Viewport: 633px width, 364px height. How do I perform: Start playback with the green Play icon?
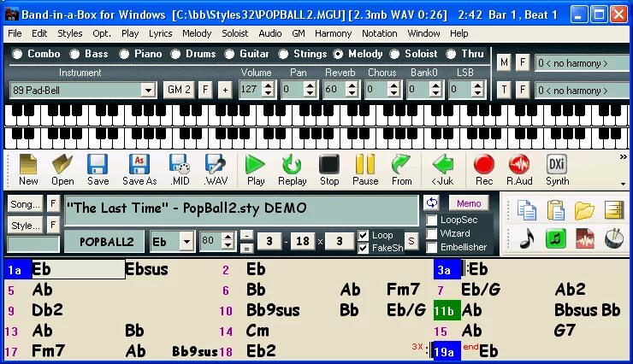[x=255, y=165]
